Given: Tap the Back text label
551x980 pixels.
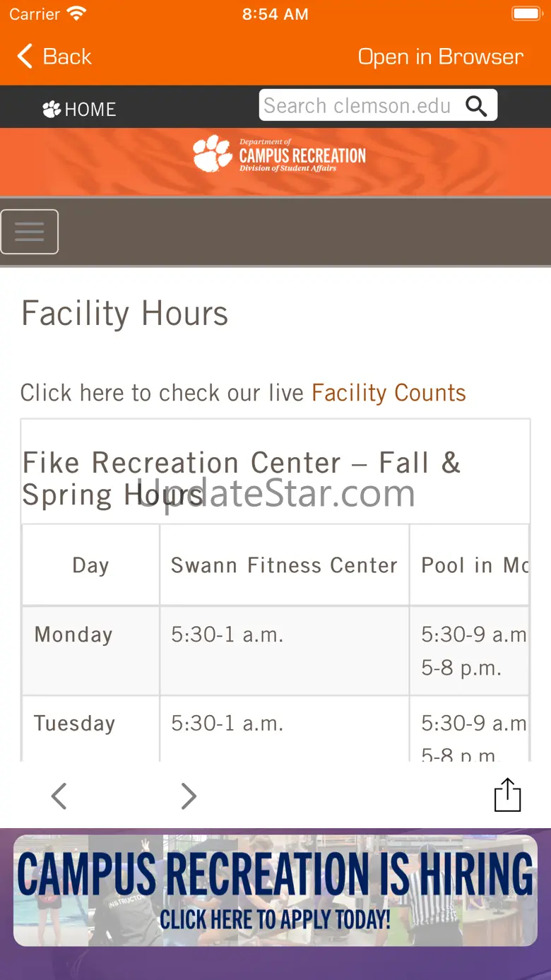Looking at the screenshot, I should point(67,57).
